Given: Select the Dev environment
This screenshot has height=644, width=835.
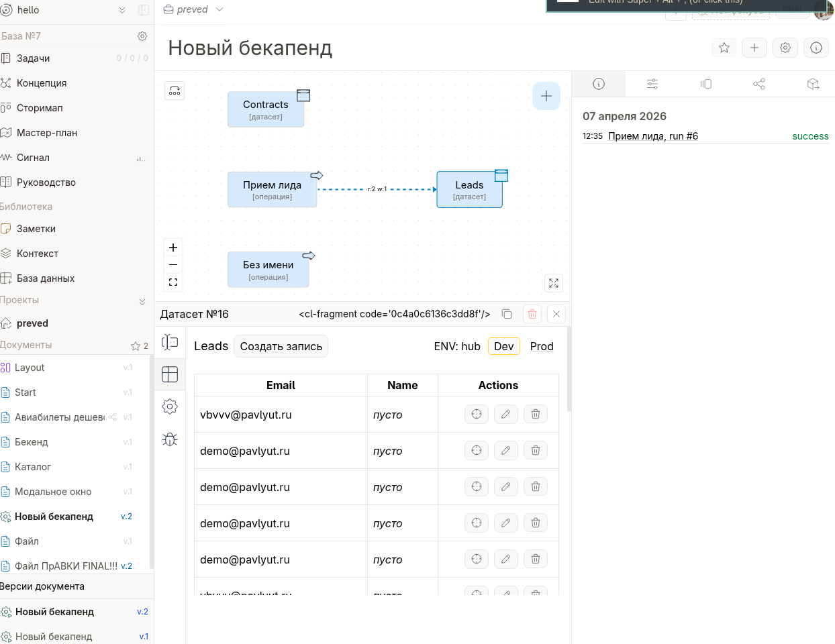Looking at the screenshot, I should point(503,346).
